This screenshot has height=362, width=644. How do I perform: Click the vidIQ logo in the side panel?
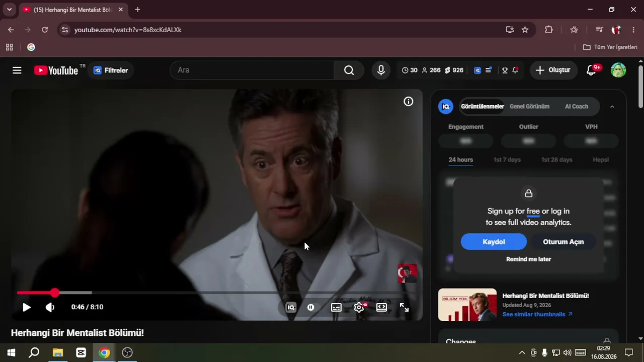pos(446,107)
